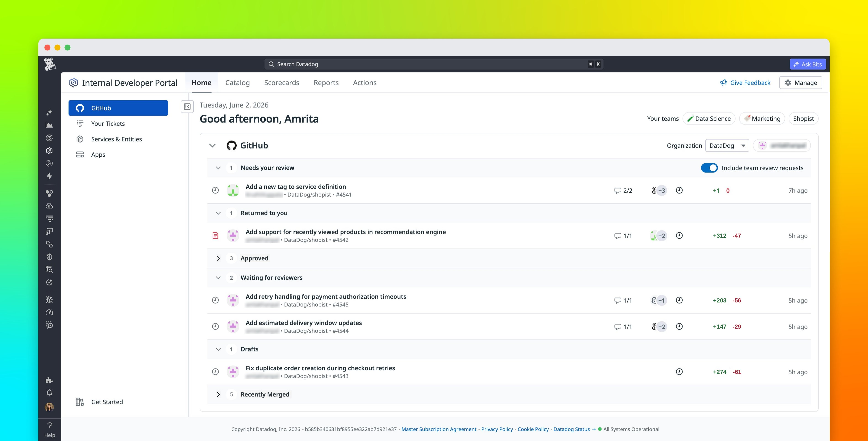Collapse the side navigation panel icon

click(187, 106)
